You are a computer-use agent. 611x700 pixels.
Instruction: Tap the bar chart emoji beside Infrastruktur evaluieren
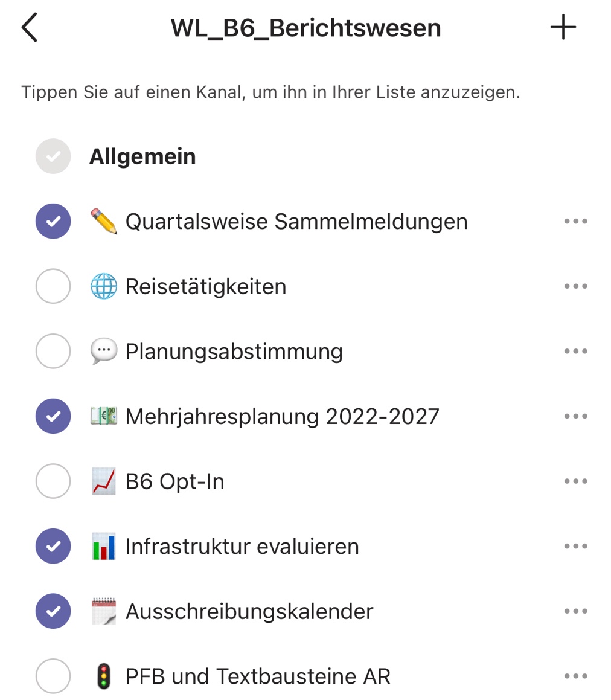point(103,547)
